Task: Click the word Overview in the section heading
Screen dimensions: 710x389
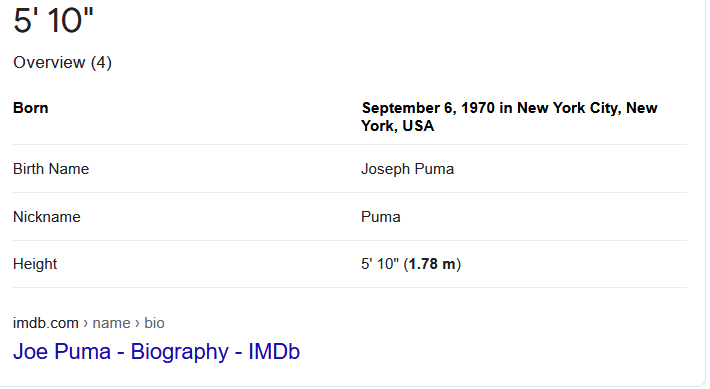Action: [x=49, y=62]
